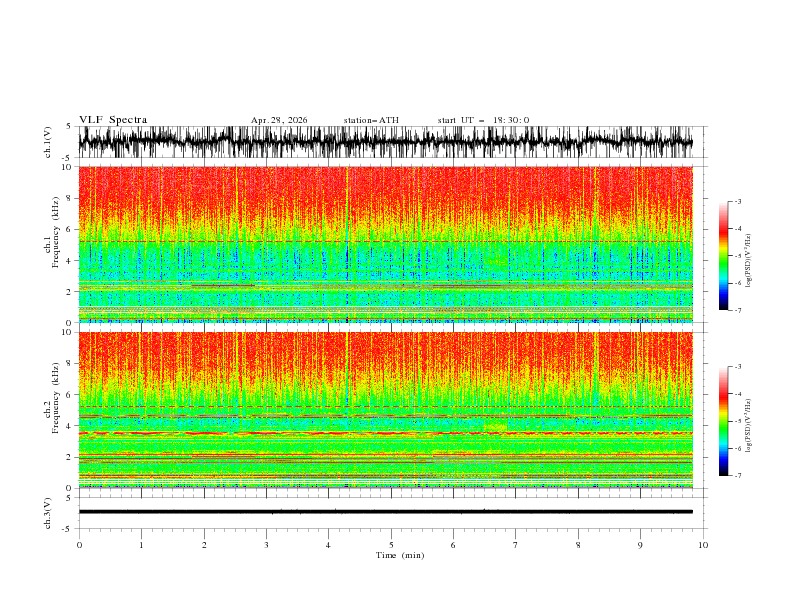This screenshot has width=792, height=612.
Task: Click the -3 label atop the upper colorbar
Action: [737, 201]
